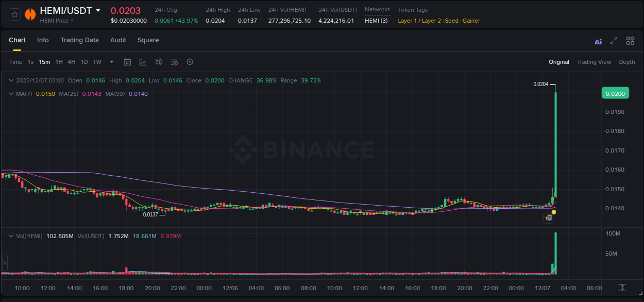Switch to the Trading Data tab
Image resolution: width=644 pixels, height=302 pixels.
(79, 40)
